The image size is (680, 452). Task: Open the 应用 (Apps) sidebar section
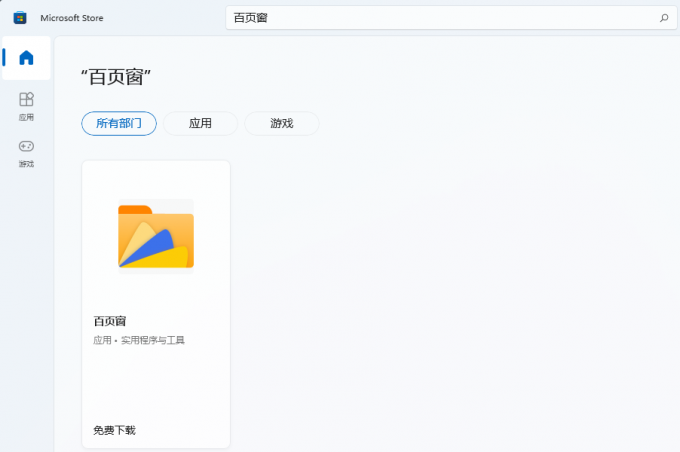26,106
